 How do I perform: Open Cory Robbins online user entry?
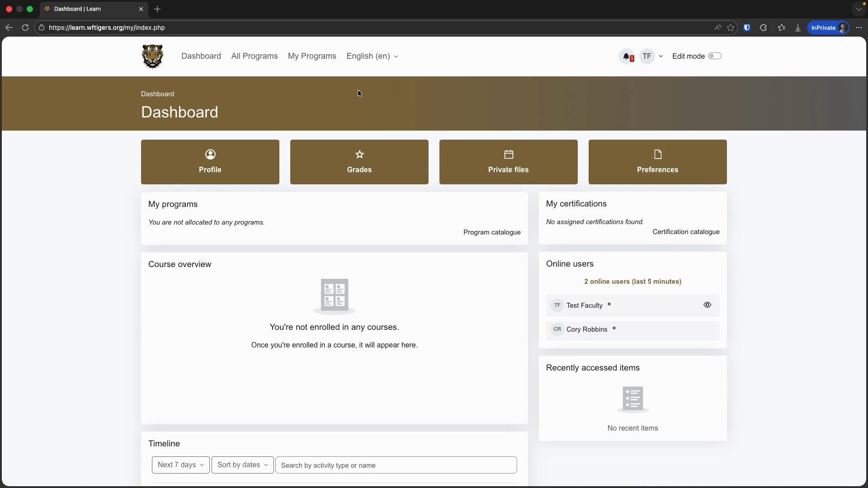point(586,329)
